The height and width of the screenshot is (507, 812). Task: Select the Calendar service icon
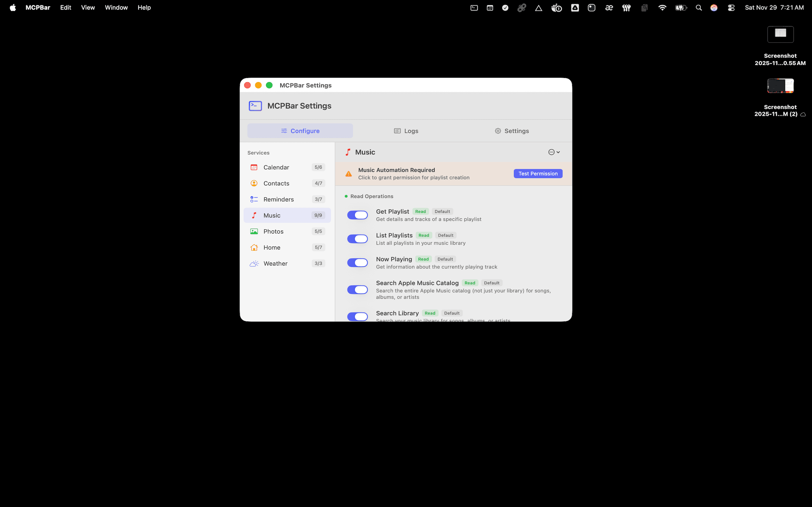tap(254, 167)
